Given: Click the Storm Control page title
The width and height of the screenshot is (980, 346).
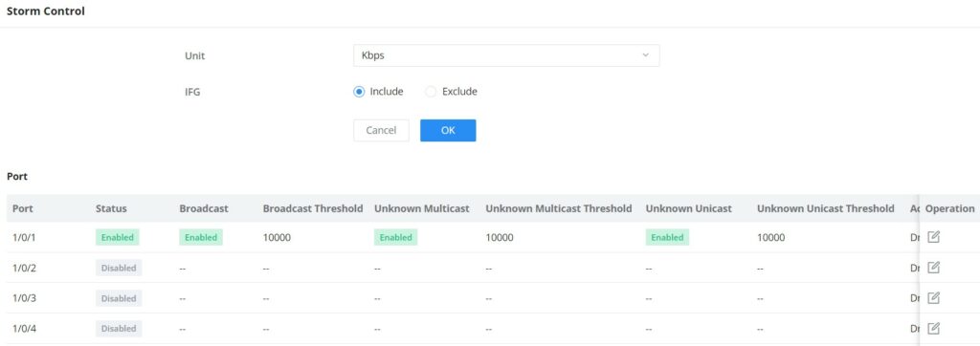Looking at the screenshot, I should pos(46,11).
